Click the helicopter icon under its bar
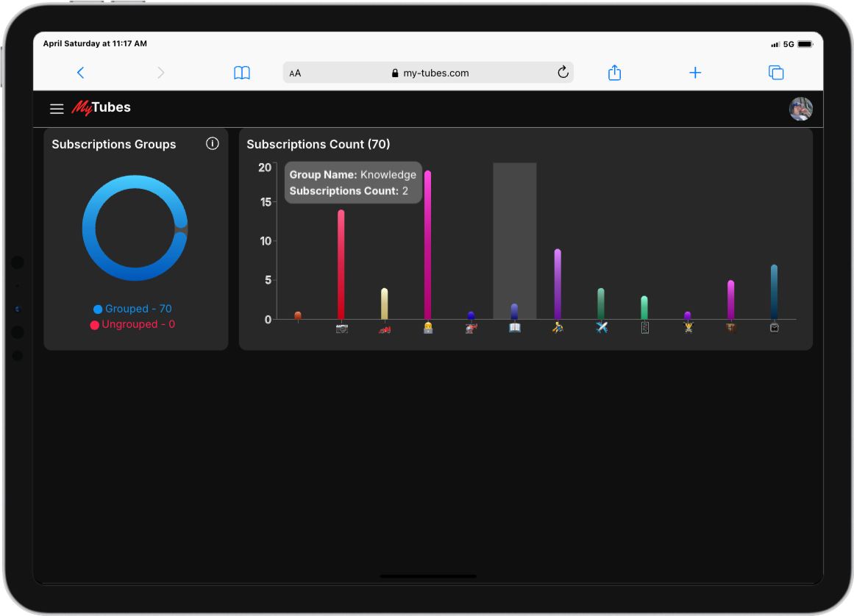 [471, 328]
